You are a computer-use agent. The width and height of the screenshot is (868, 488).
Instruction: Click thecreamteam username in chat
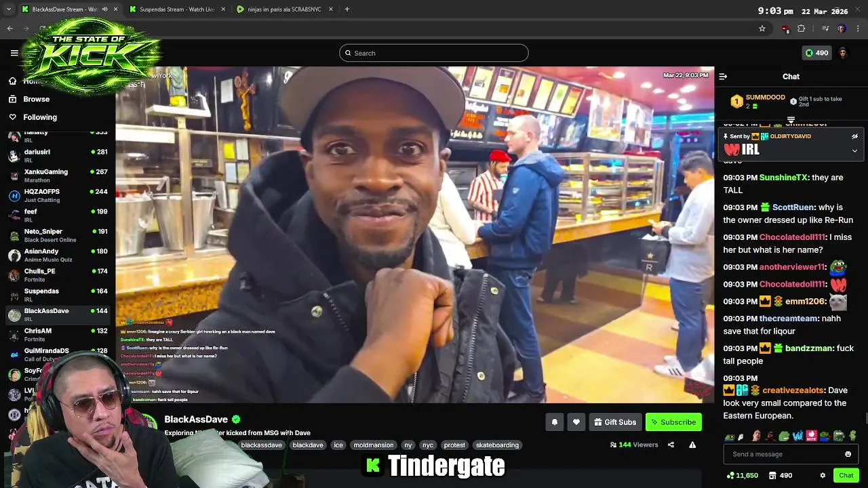coord(789,319)
